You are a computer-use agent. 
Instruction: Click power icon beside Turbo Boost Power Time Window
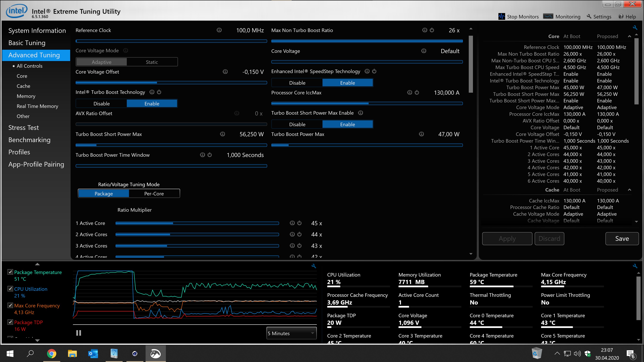[209, 155]
